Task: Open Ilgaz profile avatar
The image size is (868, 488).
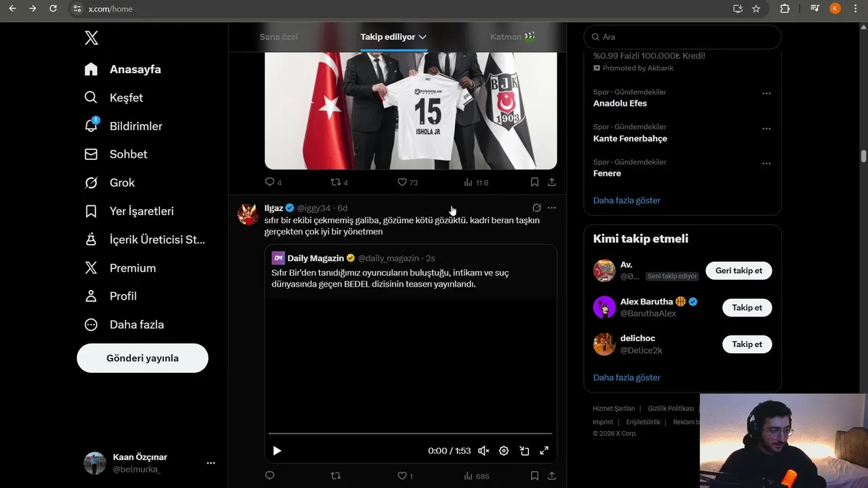Action: point(248,213)
